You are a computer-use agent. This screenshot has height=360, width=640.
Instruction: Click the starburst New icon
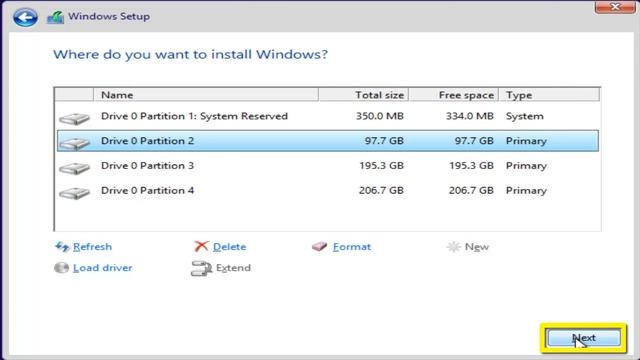tap(453, 247)
